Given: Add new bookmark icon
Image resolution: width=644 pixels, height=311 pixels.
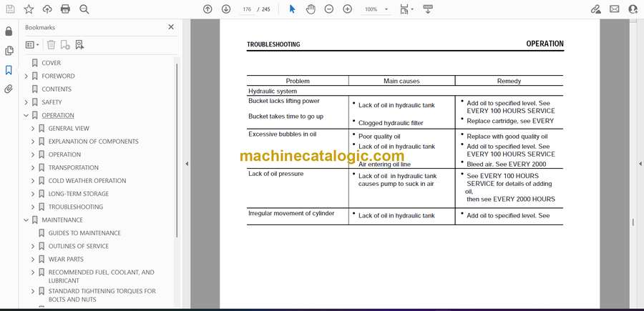Looking at the screenshot, I should pos(65,45).
